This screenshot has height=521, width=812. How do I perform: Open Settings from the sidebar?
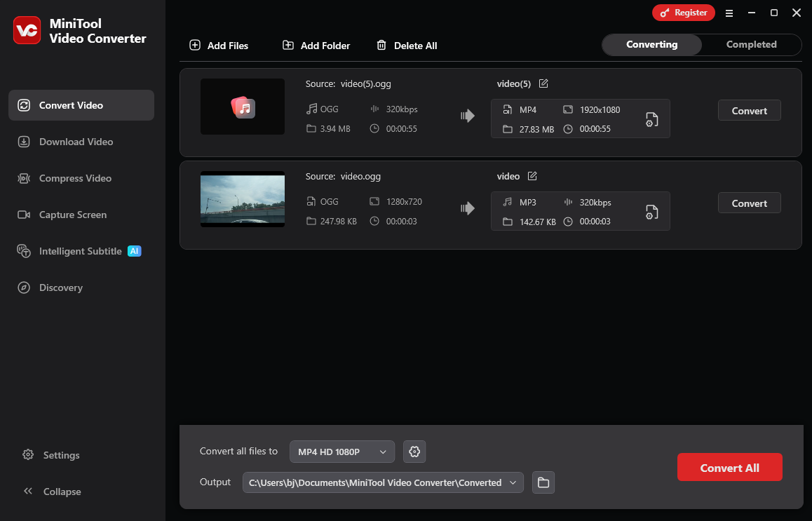(x=60, y=455)
